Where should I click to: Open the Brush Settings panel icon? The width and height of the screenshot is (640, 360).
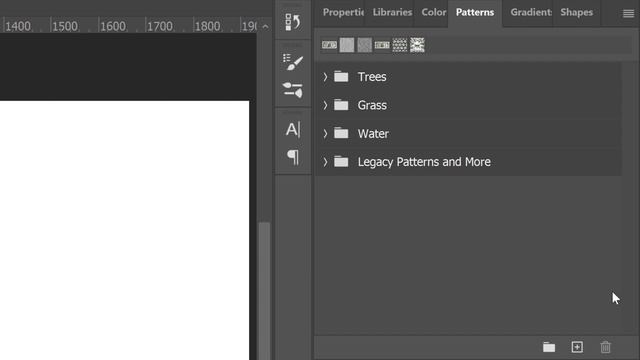[293, 62]
